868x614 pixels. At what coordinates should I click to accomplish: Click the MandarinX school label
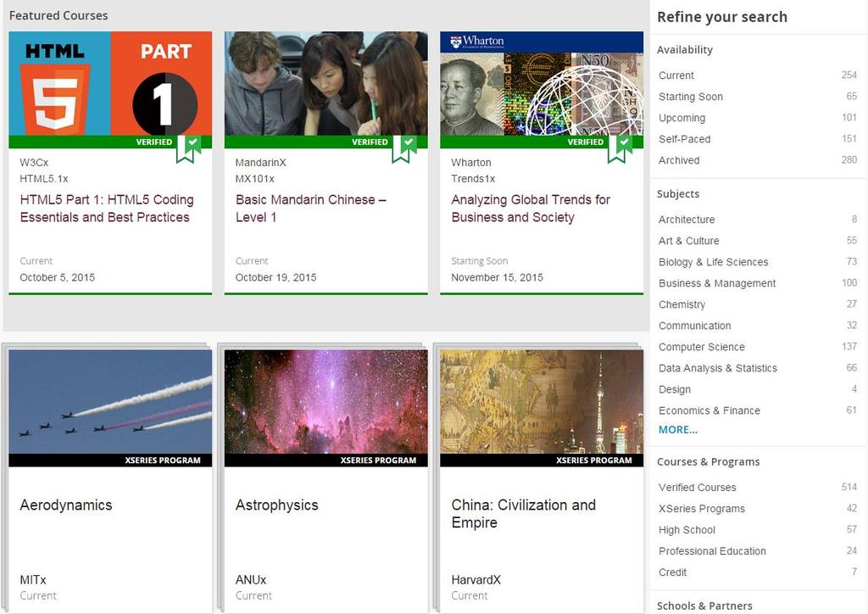[261, 162]
